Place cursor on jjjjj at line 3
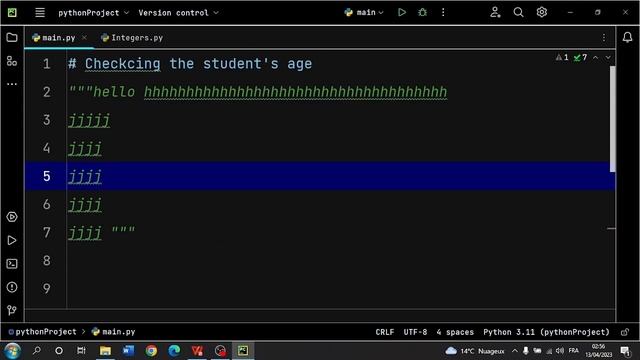The image size is (640, 360). (89, 120)
